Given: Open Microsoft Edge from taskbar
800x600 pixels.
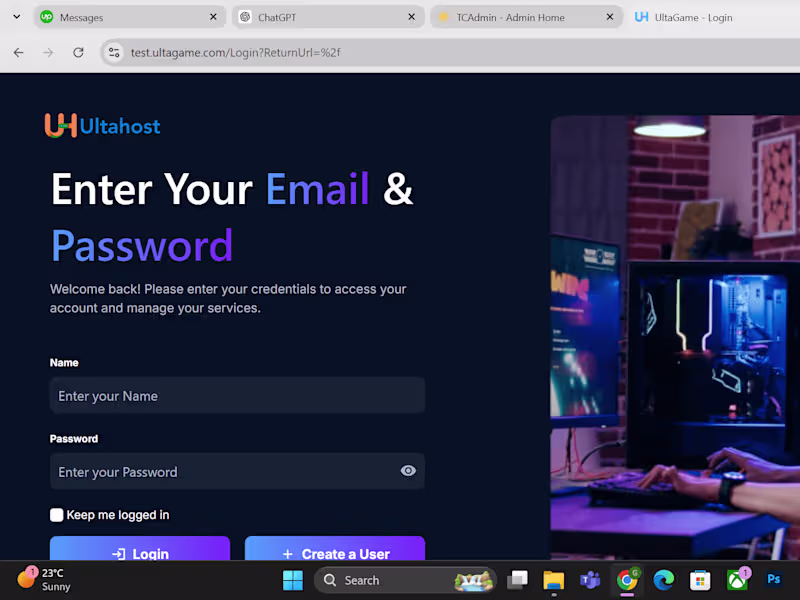Looking at the screenshot, I should click(x=664, y=580).
